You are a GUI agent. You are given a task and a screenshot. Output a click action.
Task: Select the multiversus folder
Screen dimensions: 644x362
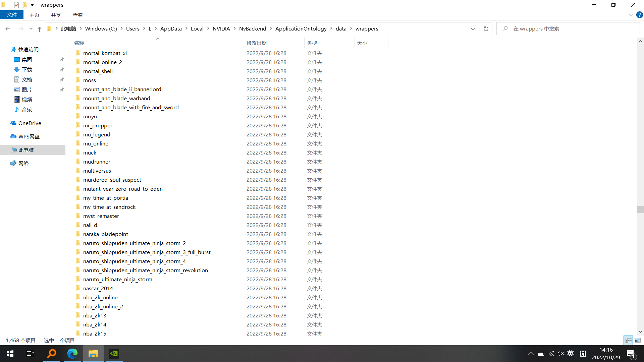click(x=97, y=171)
